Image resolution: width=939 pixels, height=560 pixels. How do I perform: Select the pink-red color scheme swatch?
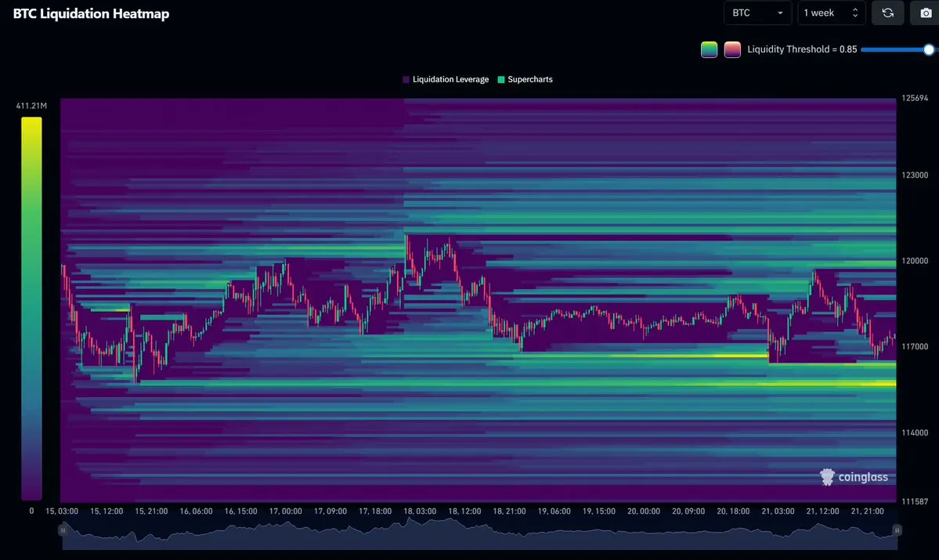[x=732, y=49]
